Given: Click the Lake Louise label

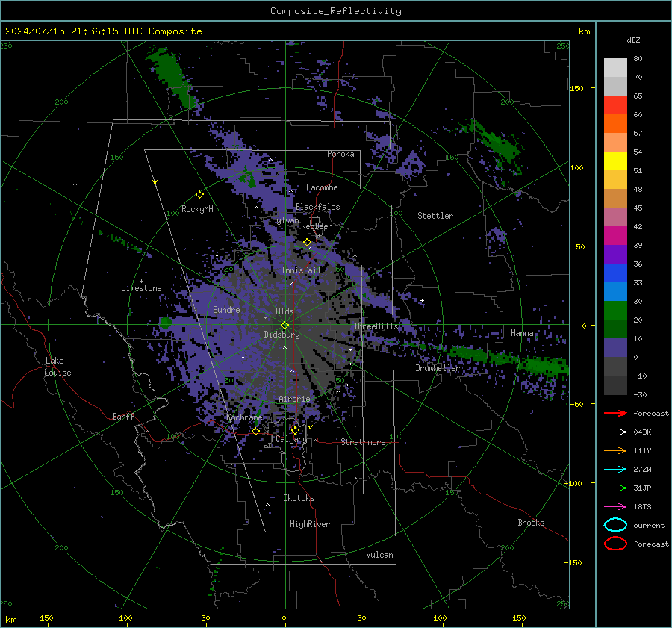Looking at the screenshot, I should [x=57, y=367].
